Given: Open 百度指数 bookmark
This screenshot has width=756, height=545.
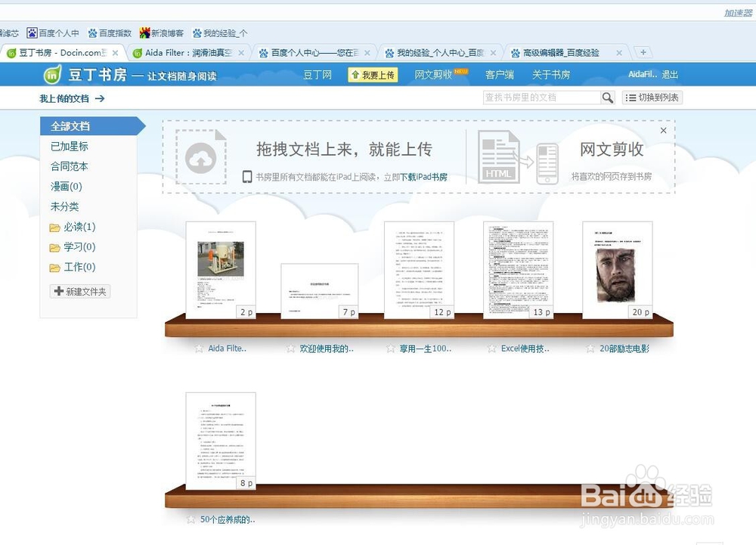Looking at the screenshot, I should (x=110, y=33).
